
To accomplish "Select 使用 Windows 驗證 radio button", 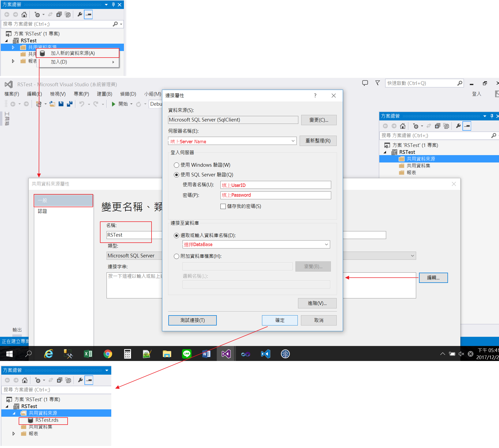I will click(177, 165).
